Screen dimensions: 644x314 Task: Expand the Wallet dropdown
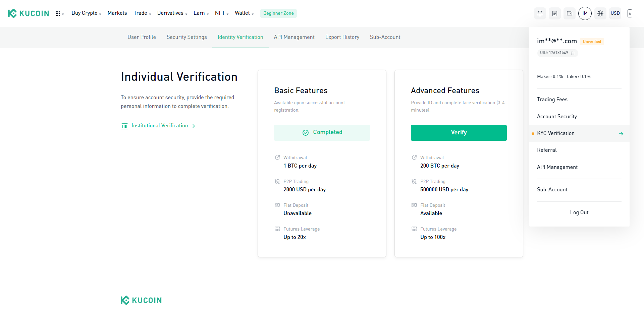point(244,13)
